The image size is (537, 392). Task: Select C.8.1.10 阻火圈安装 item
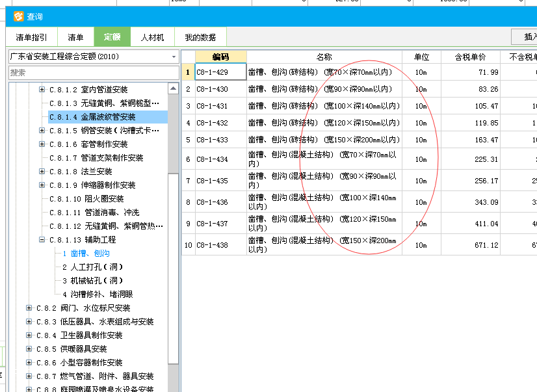tap(86, 198)
